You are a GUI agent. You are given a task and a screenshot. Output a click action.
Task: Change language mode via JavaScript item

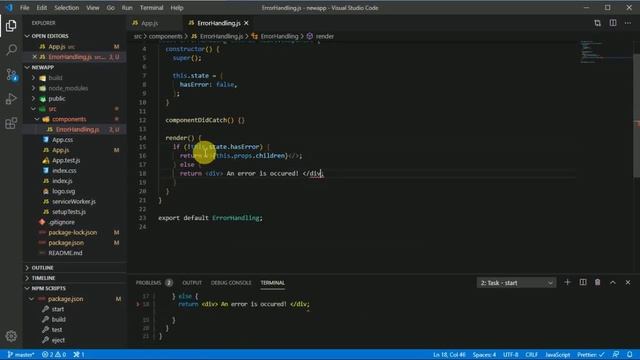coord(558,354)
